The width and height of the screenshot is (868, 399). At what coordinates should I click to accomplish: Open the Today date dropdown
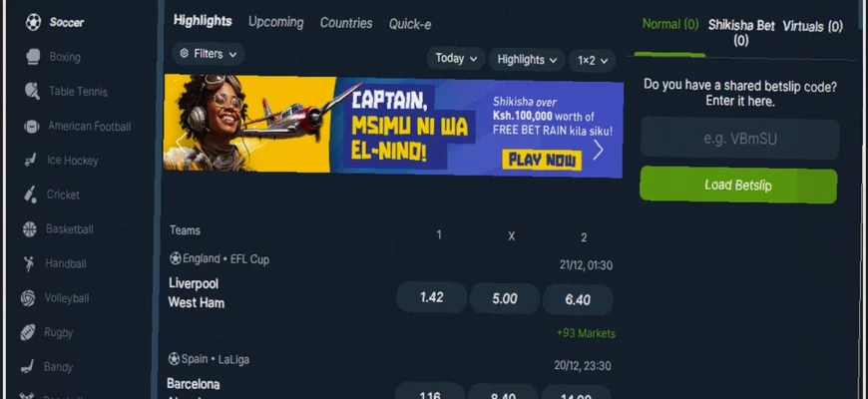pos(456,58)
